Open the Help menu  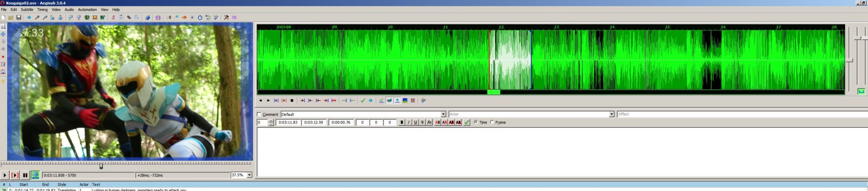116,9
